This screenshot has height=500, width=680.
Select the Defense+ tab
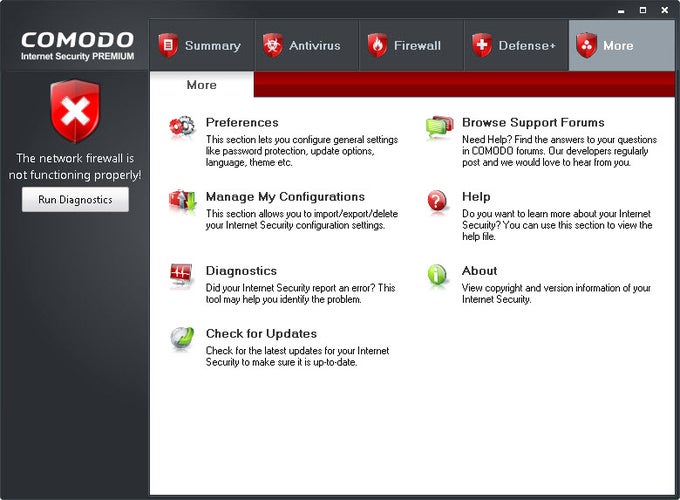(x=516, y=45)
